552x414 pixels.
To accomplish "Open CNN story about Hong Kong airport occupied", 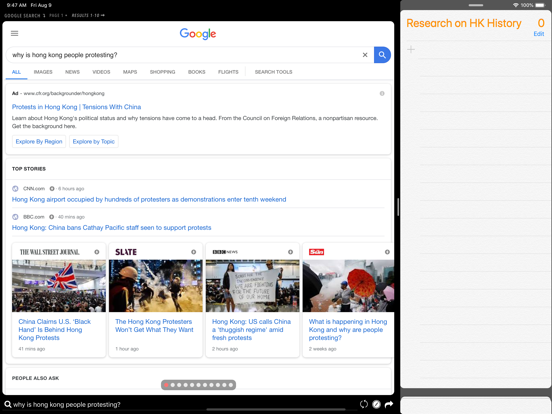I will pyautogui.click(x=149, y=200).
